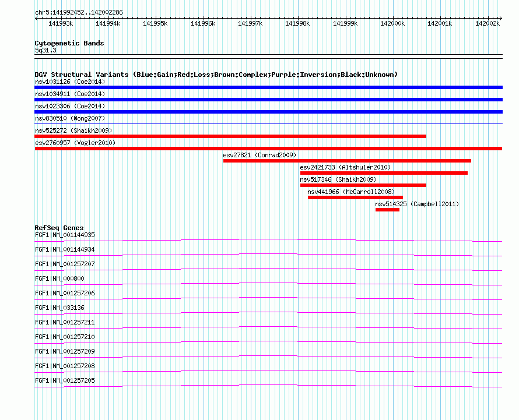Click the DGV Structural Variants track title
519x420 pixels.
pos(216,75)
